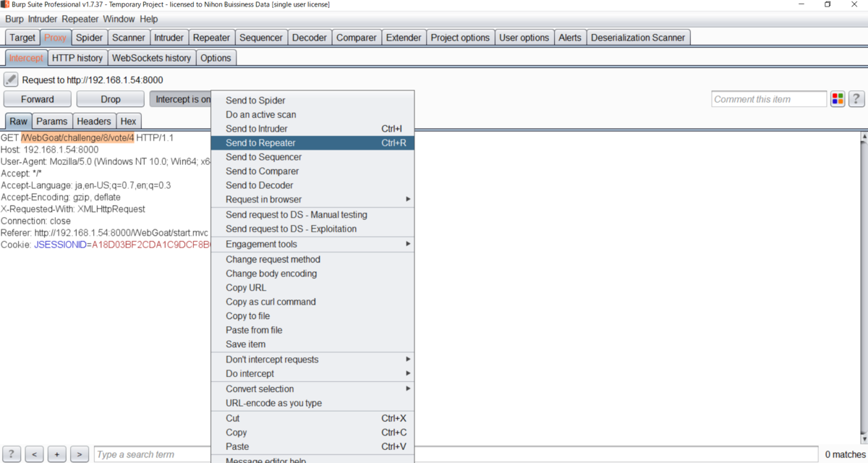Click the Drop button

coord(111,99)
